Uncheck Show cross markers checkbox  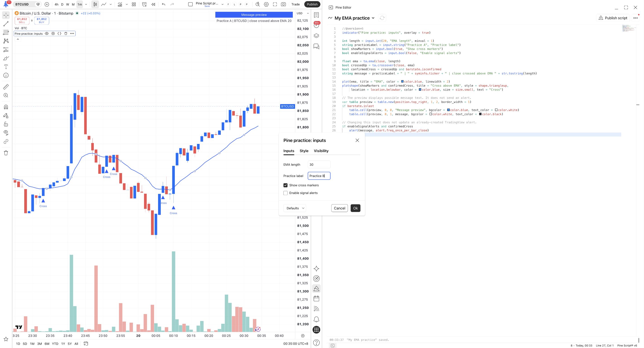coord(286,185)
